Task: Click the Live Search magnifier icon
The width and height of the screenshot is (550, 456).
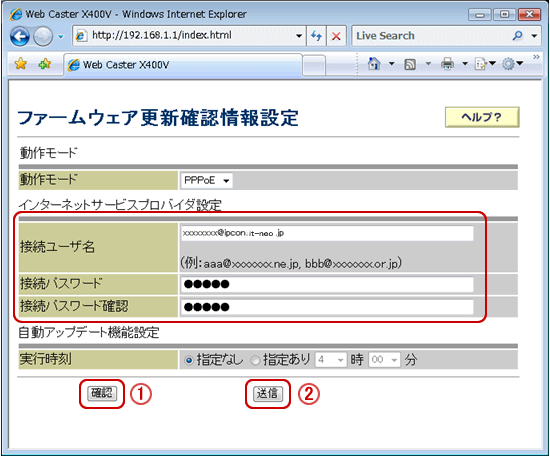Action: point(517,35)
